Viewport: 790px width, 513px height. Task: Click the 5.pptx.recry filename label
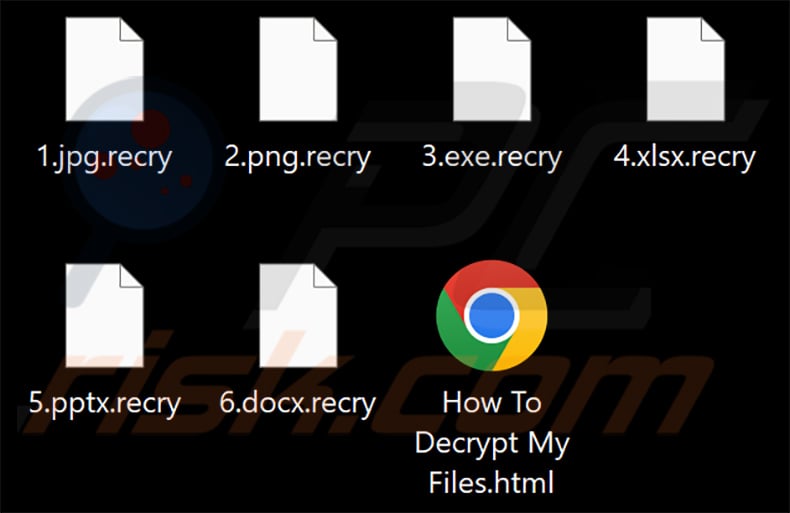[104, 404]
